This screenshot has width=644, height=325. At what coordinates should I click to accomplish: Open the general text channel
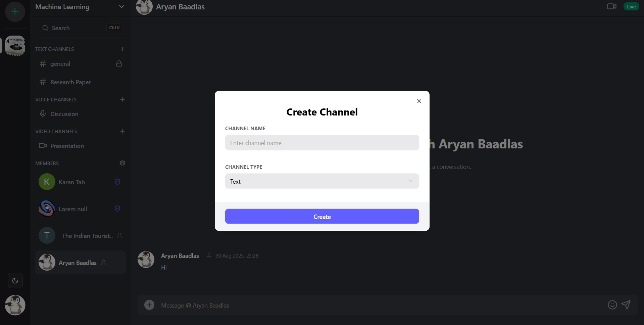pyautogui.click(x=60, y=64)
